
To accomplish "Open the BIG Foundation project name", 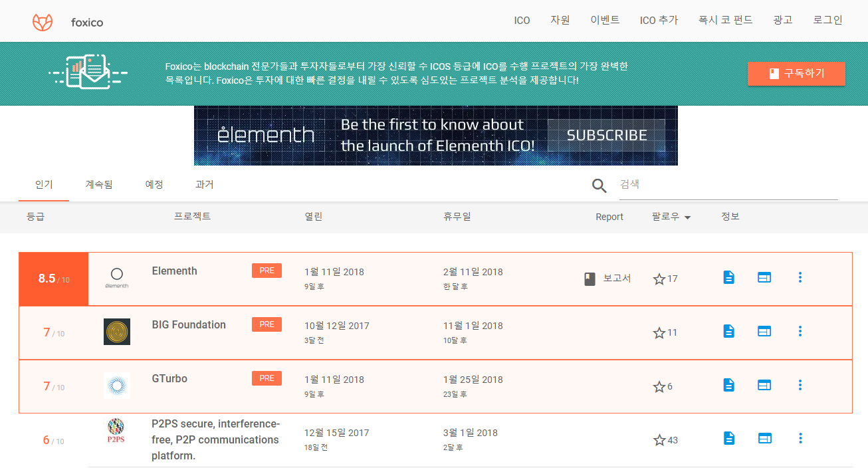I will [x=189, y=324].
